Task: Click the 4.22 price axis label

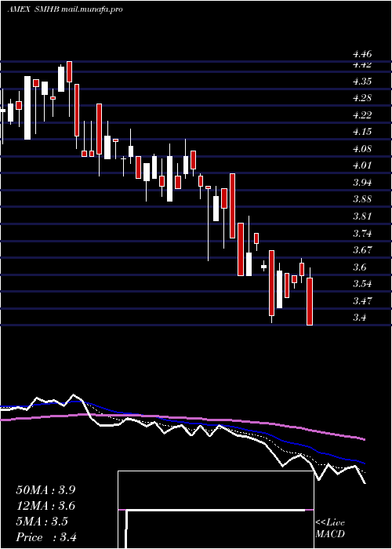Action: tap(362, 115)
